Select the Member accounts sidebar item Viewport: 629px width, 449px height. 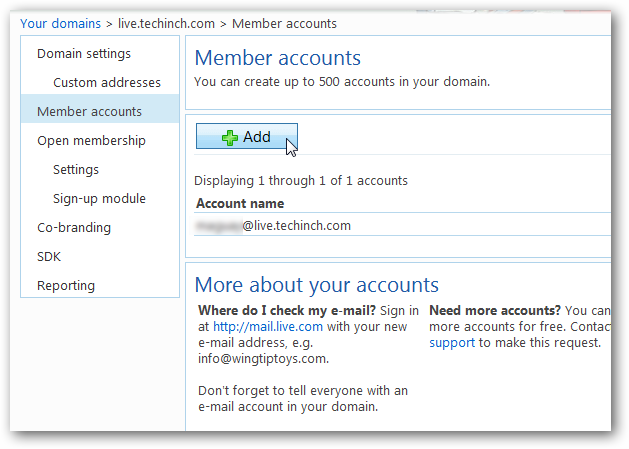pyautogui.click(x=100, y=111)
